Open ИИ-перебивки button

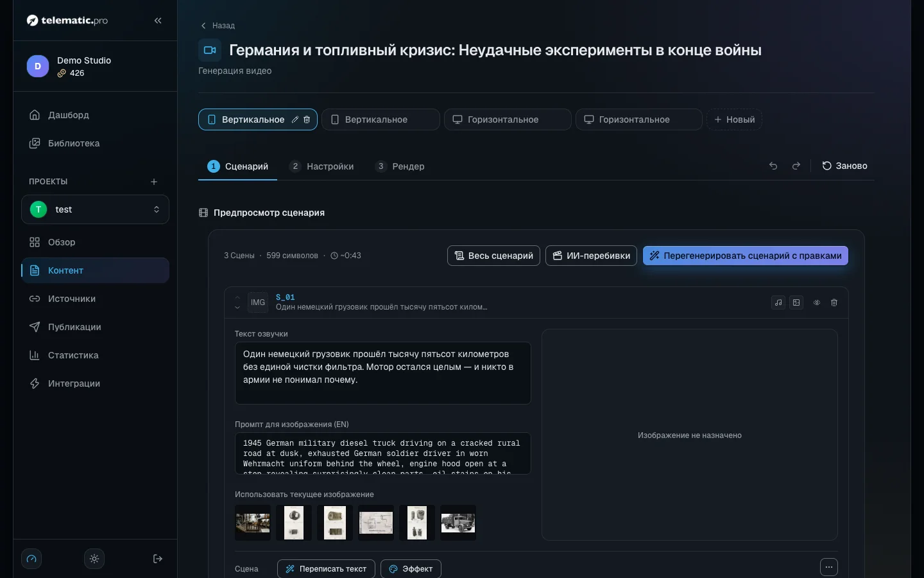coord(591,256)
